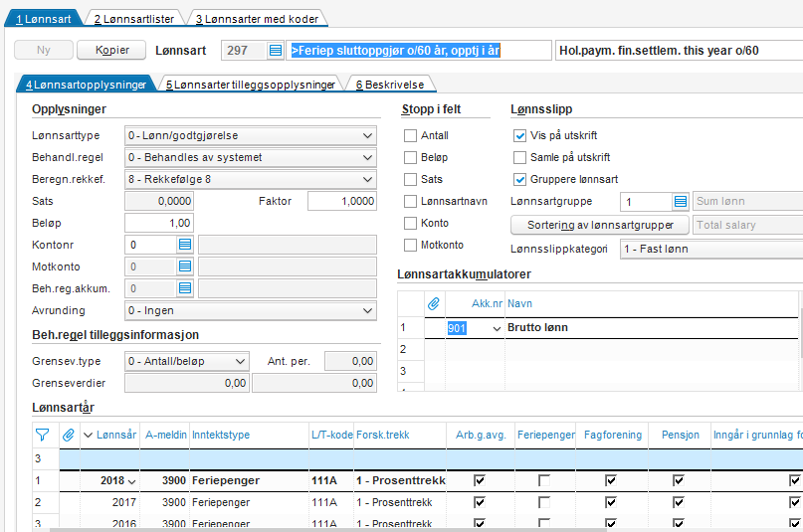The height and width of the screenshot is (532, 803).
Task: Enable Samle på utskrift
Action: 519,157
